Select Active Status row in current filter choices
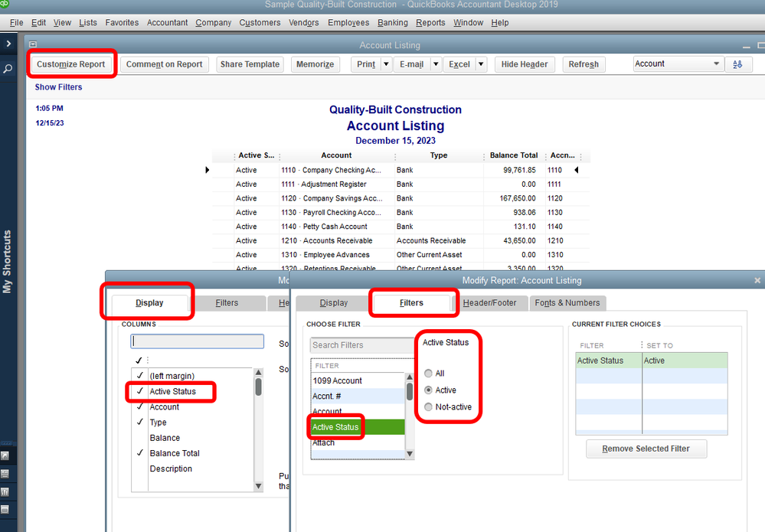This screenshot has width=765, height=532. point(652,361)
